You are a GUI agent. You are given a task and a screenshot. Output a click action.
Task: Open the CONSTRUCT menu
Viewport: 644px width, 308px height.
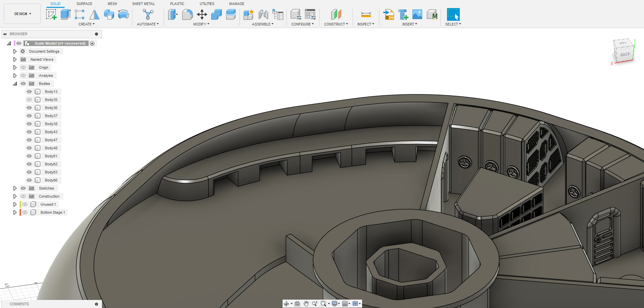pyautogui.click(x=336, y=24)
